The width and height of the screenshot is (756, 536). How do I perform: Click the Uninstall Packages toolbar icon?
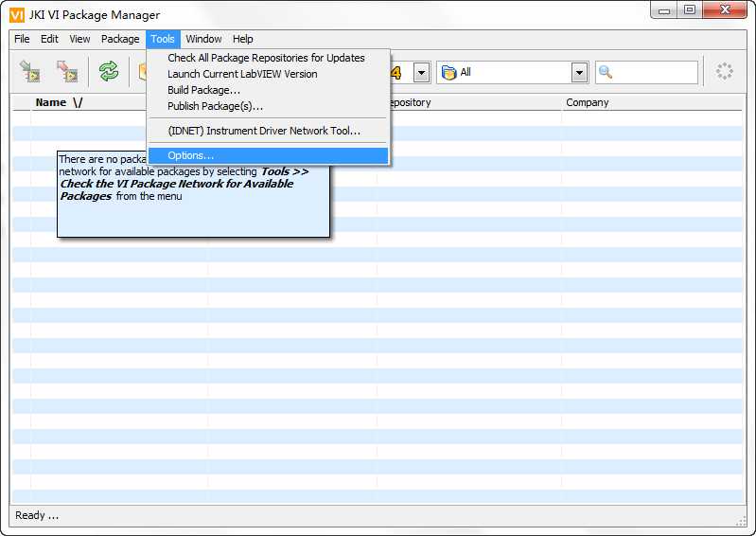click(66, 71)
